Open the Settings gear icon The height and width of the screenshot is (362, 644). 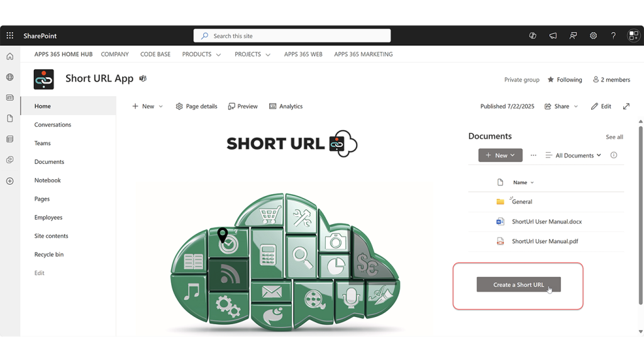tap(593, 36)
